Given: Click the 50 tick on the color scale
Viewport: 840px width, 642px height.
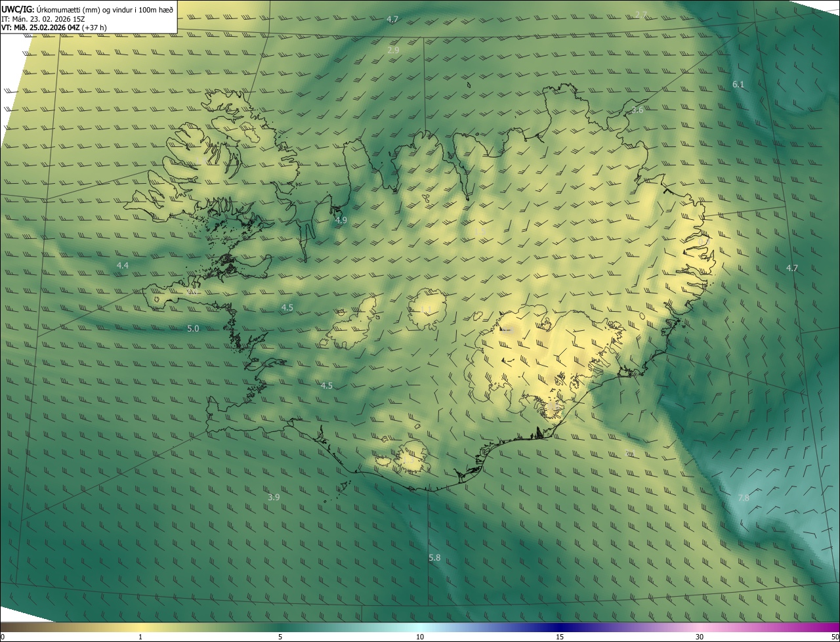Looking at the screenshot, I should pyautogui.click(x=835, y=637).
